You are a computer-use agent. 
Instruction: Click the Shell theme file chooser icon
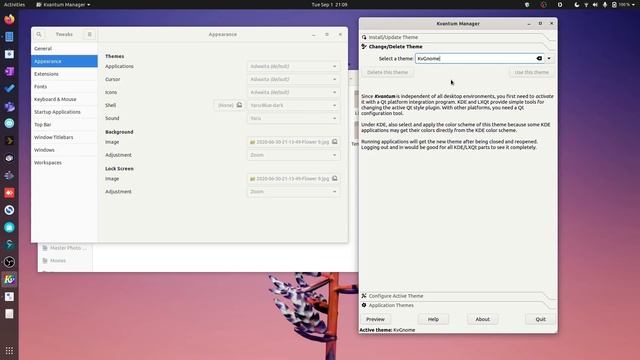(x=240, y=105)
